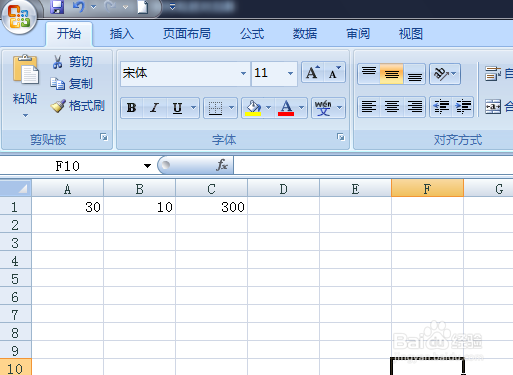Open the 页面布局 tab
Viewport: 513px width, 375px height.
point(187,34)
